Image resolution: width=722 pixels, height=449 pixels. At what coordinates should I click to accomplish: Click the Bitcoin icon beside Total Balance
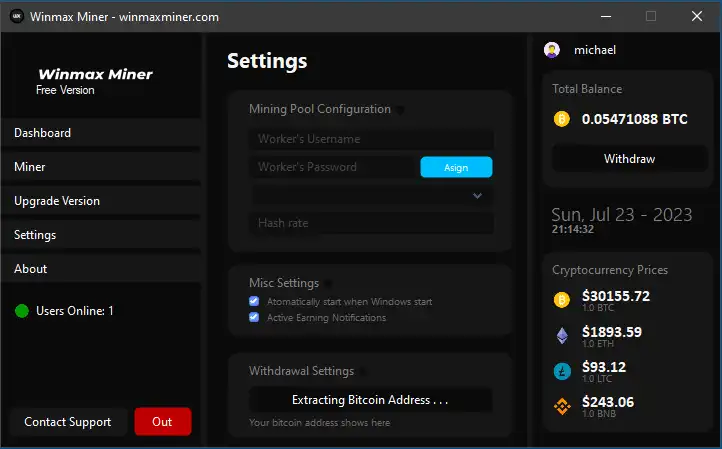click(x=561, y=119)
